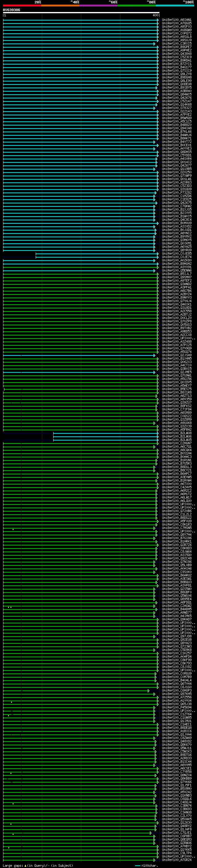Select hit label UniRef100_B4B8Z0

coord(177,125)
